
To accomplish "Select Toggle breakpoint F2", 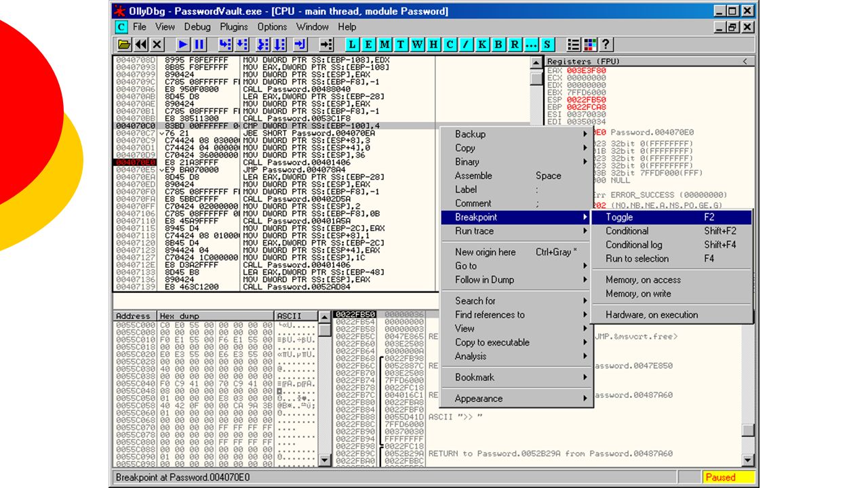I will point(671,217).
